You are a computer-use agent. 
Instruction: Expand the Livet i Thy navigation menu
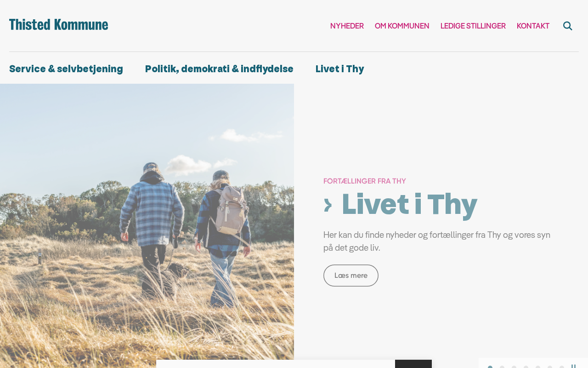click(339, 69)
